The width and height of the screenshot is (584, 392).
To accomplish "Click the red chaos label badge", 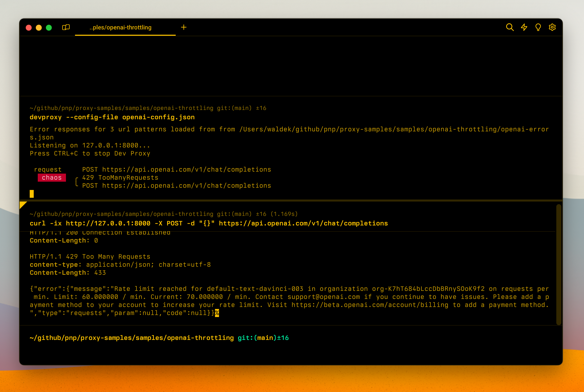I will [52, 178].
